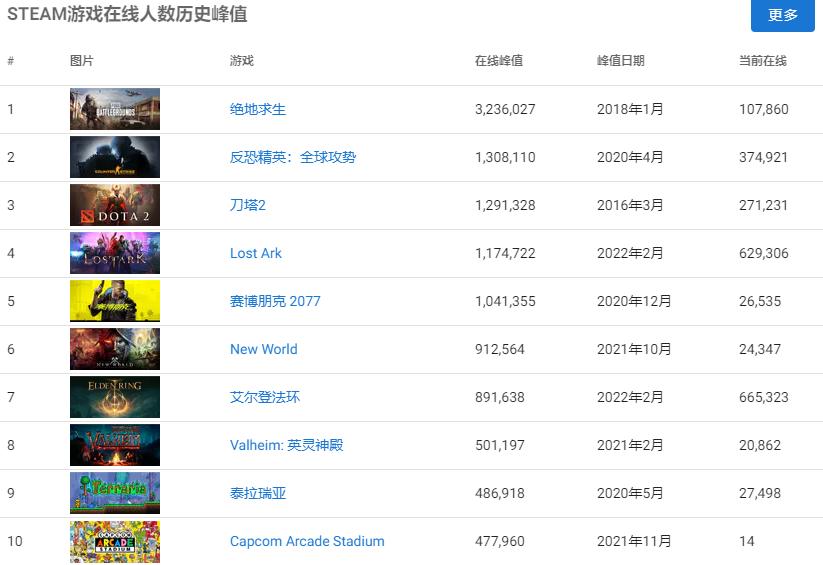Select peak value 891,638
Screen dimensions: 823x565
[x=500, y=397]
